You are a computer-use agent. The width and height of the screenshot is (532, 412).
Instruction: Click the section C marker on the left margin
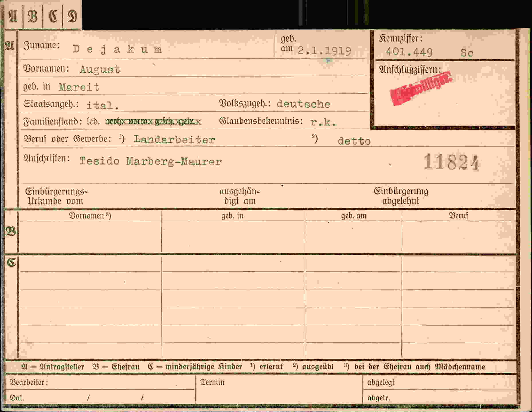pyautogui.click(x=11, y=262)
